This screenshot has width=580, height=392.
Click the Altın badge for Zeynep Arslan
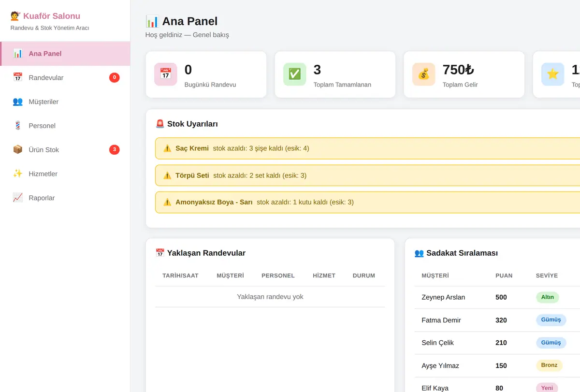tap(547, 297)
